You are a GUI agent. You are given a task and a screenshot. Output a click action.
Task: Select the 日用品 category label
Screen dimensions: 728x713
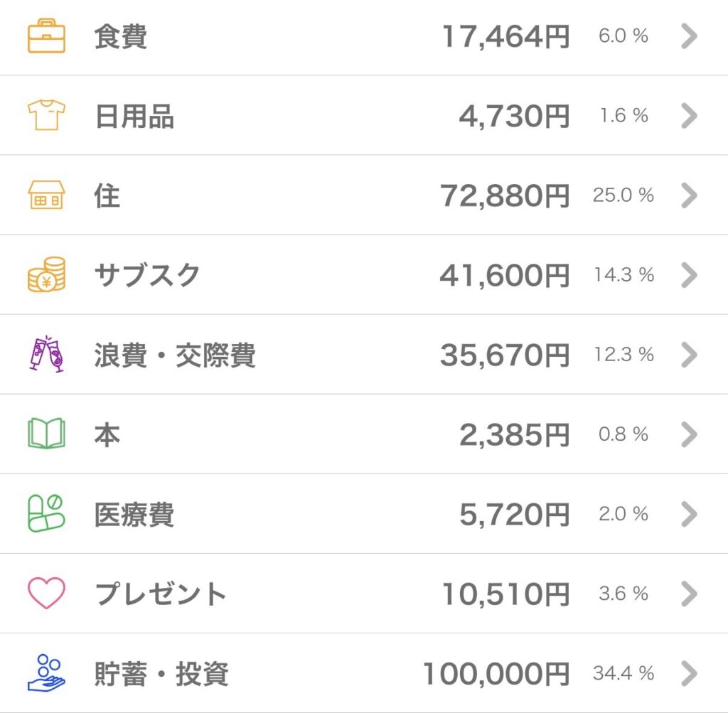134,116
